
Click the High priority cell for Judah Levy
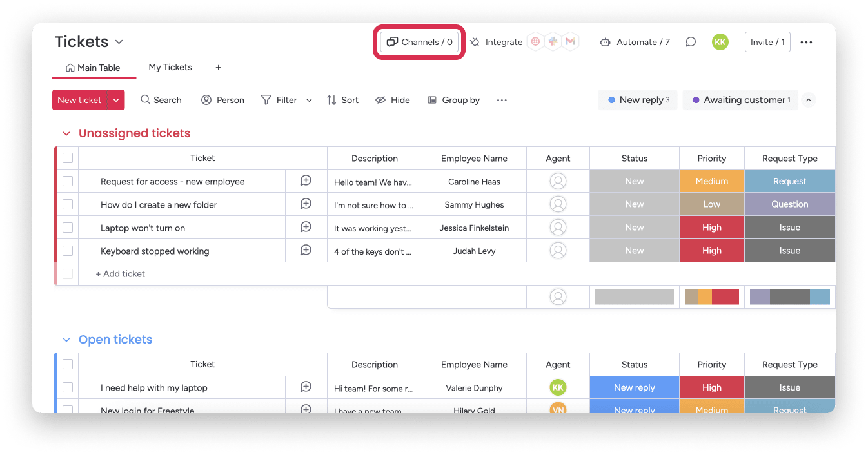tap(712, 251)
